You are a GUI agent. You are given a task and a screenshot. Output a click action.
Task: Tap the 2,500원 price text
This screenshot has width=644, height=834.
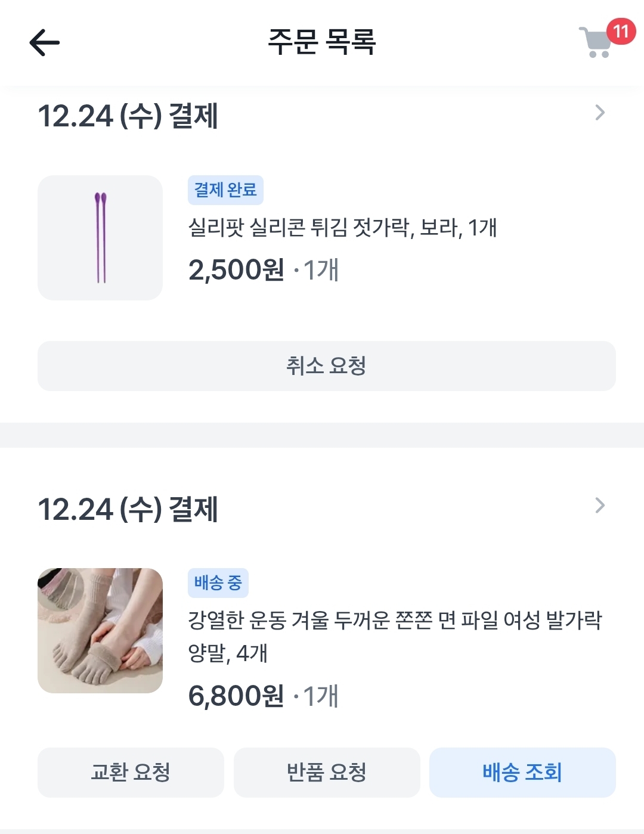pyautogui.click(x=236, y=270)
